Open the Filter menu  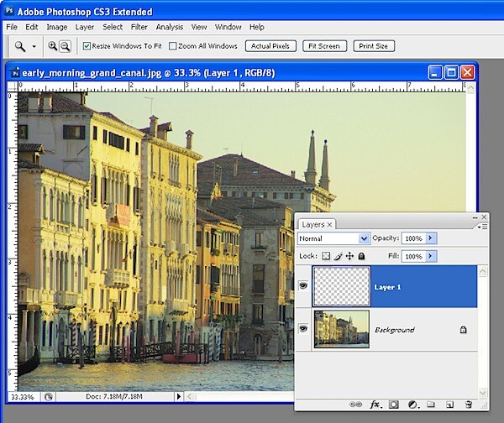coord(139,27)
